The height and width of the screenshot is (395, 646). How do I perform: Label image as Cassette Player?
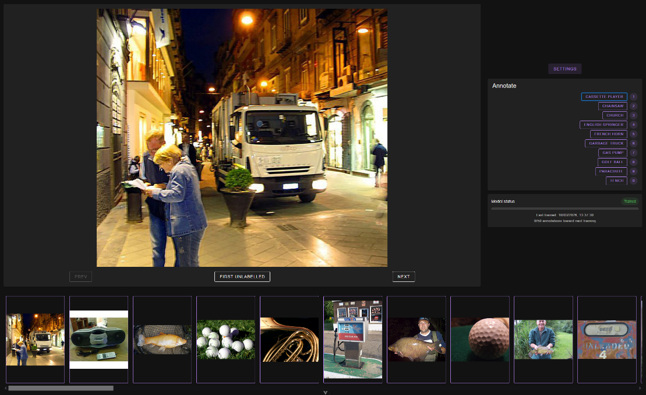pyautogui.click(x=604, y=96)
